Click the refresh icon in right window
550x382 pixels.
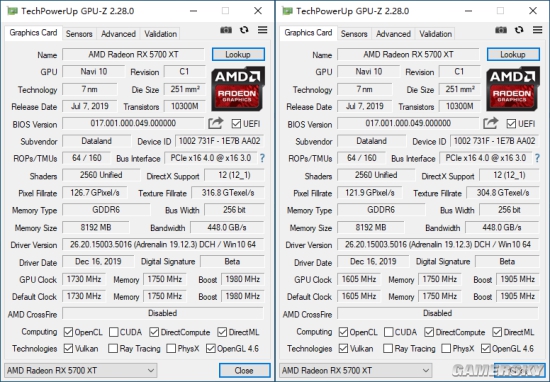[519, 30]
